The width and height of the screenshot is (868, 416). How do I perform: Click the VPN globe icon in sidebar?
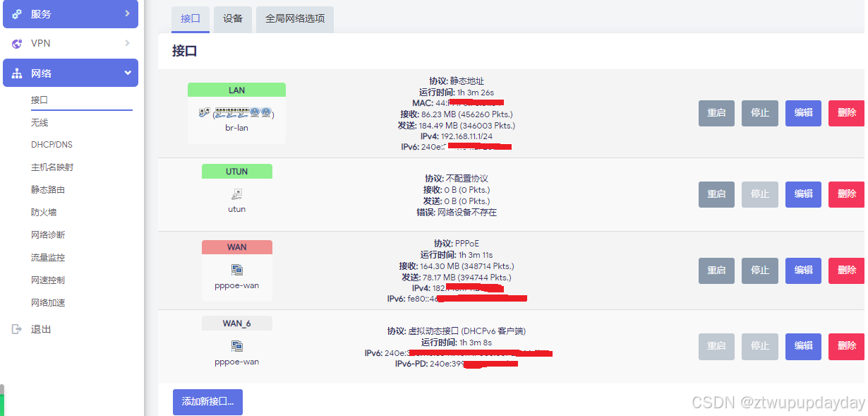click(17, 43)
